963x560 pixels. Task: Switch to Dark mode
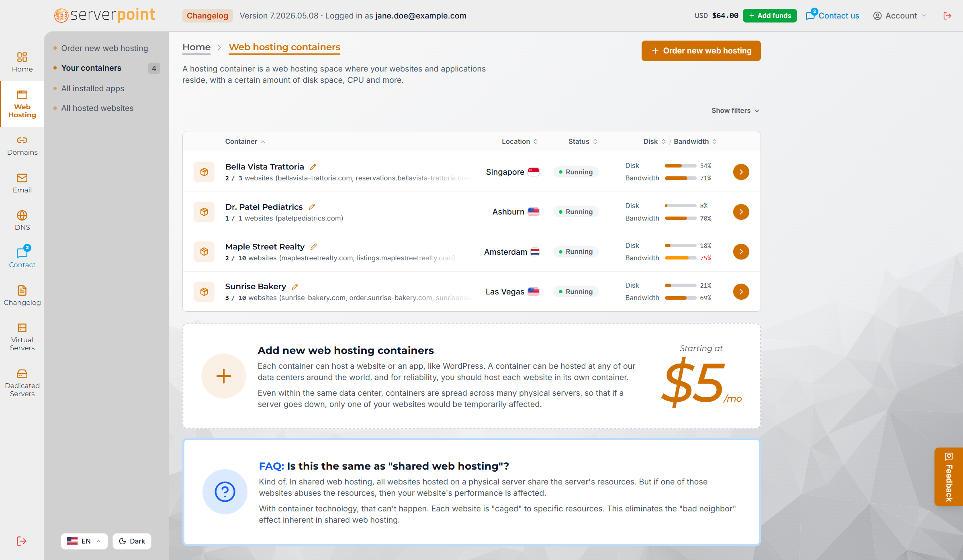click(x=132, y=541)
